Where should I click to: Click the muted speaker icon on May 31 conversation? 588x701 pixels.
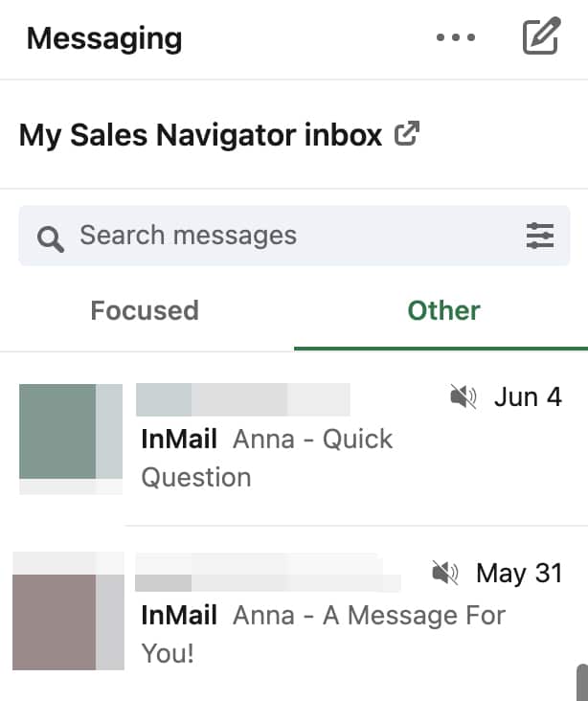coord(445,573)
